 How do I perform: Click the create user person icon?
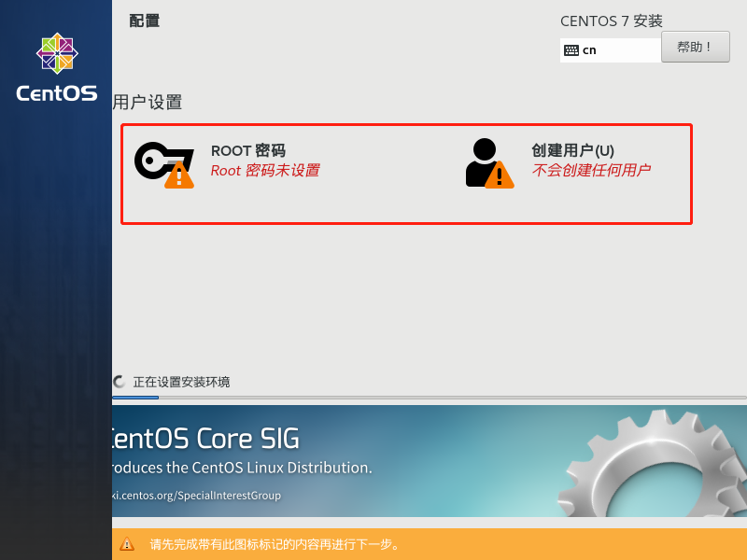pyautogui.click(x=483, y=159)
